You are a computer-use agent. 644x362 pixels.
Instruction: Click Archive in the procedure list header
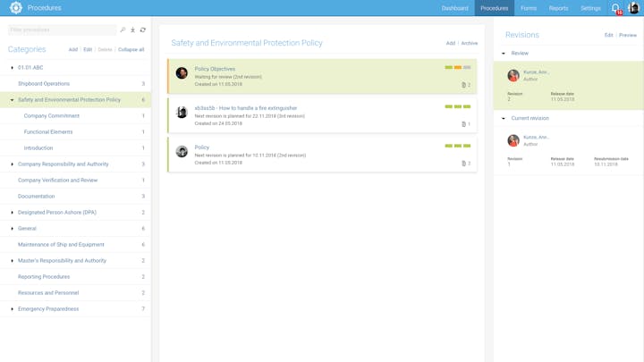pyautogui.click(x=469, y=43)
